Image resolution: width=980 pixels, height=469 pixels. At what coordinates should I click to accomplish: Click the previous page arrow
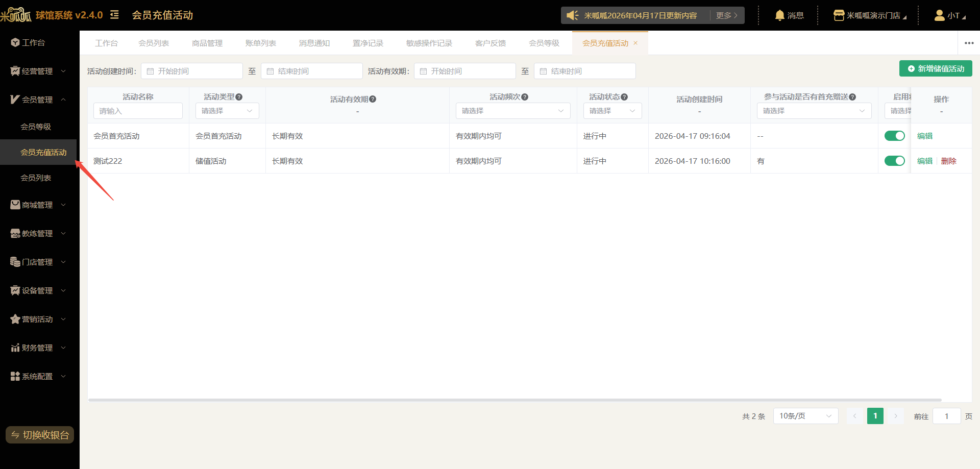[854, 416]
